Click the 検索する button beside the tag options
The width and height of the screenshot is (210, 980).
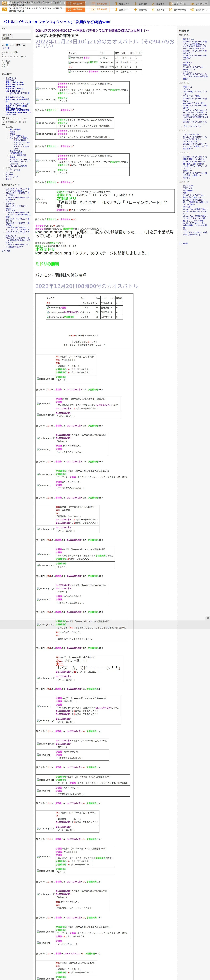pos(20,45)
